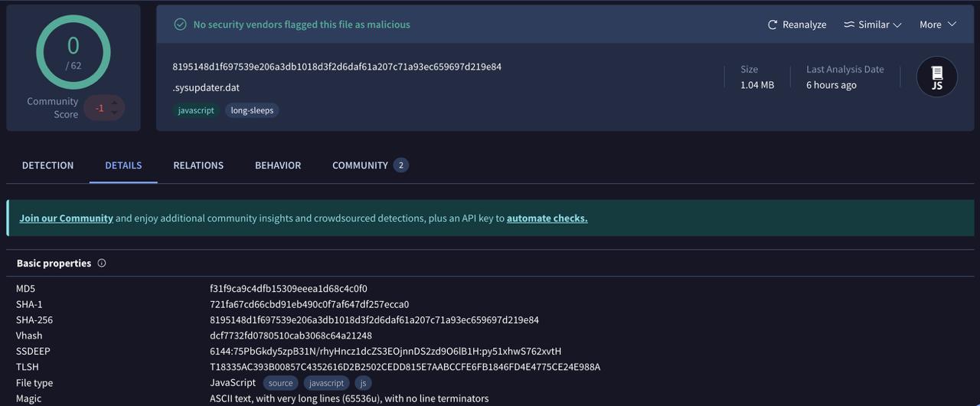Click the green checkmark circle icon
Image resolution: width=980 pixels, height=406 pixels.
click(x=181, y=25)
